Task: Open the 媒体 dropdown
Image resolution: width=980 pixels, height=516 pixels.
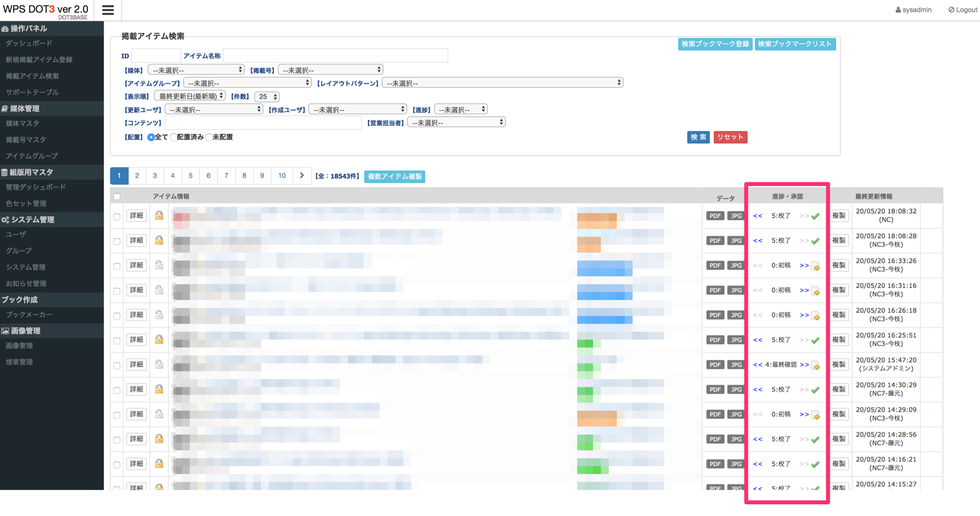Action: pyautogui.click(x=196, y=70)
